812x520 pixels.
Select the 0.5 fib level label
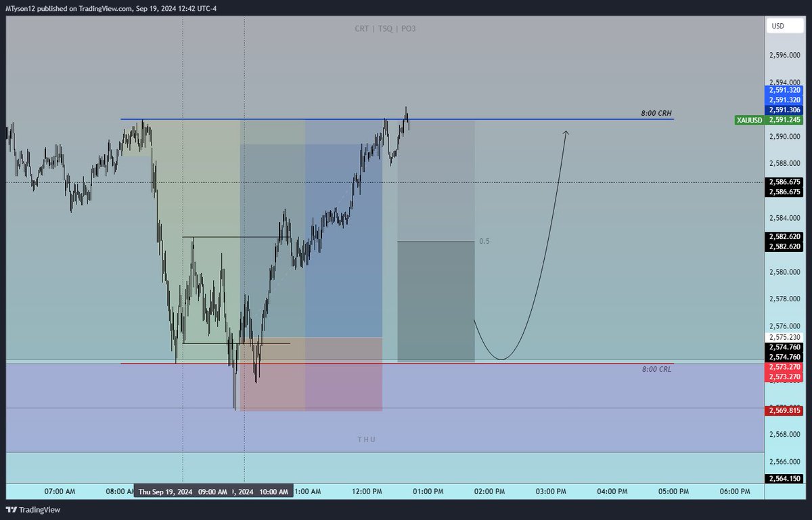485,240
